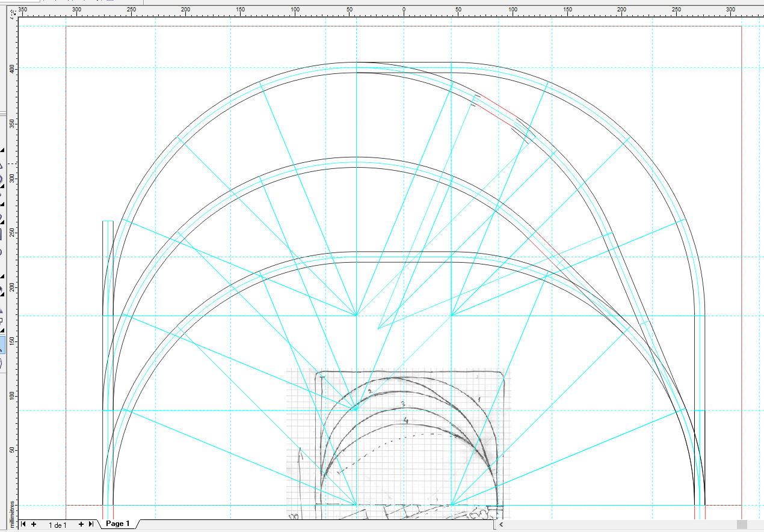The width and height of the screenshot is (764, 532).
Task: Click the left convergence point of cyan rays
Action: [356, 315]
